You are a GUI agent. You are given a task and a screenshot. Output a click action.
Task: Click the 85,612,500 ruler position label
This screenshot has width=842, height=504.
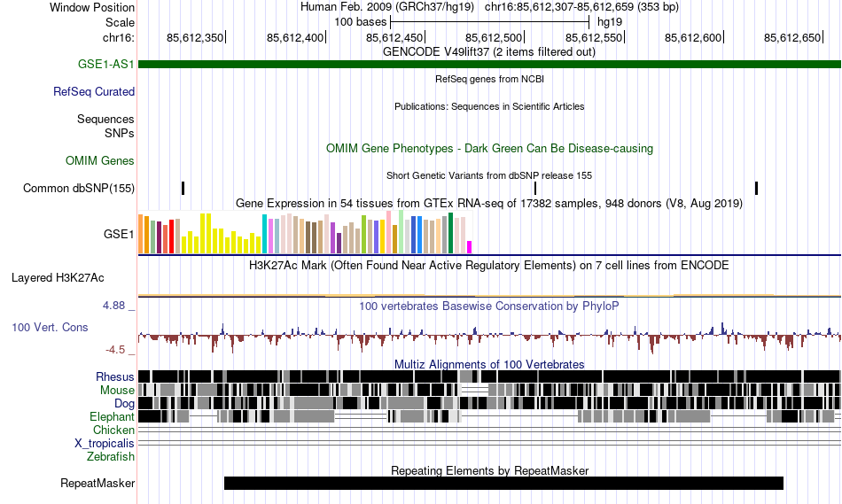[x=494, y=37]
